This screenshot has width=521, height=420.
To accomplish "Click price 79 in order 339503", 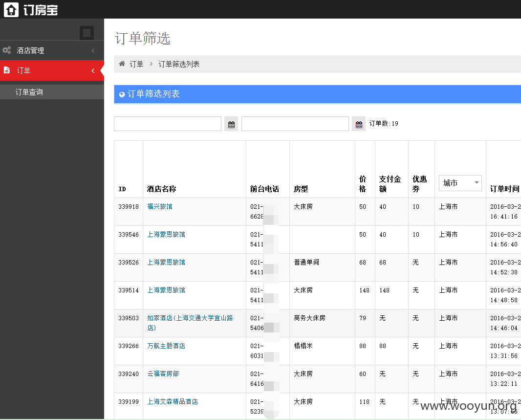I will (363, 318).
